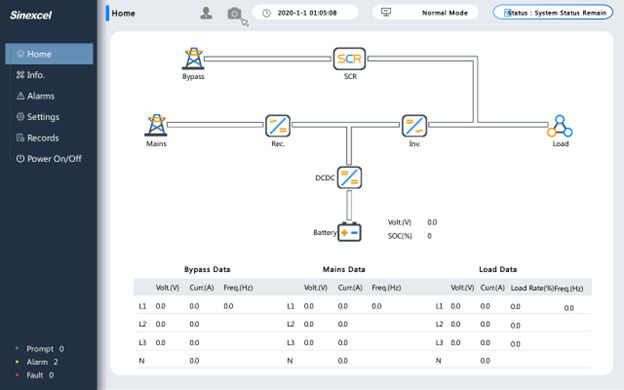Open the user account icon
Image resolution: width=624 pixels, height=390 pixels.
(x=206, y=13)
